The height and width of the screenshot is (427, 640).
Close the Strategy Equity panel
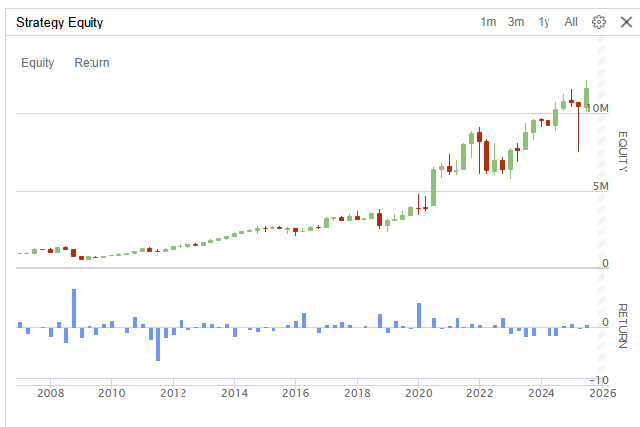[625, 22]
